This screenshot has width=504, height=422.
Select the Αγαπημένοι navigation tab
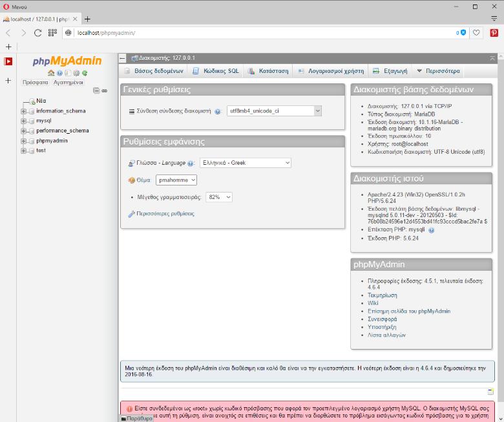coord(68,82)
